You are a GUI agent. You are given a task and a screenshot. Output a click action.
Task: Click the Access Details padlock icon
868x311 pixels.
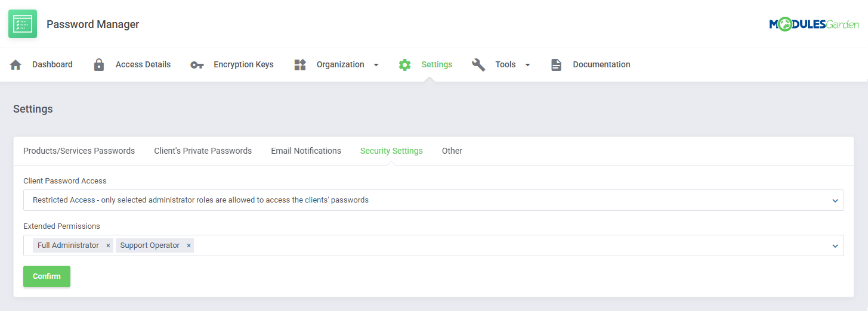point(99,64)
